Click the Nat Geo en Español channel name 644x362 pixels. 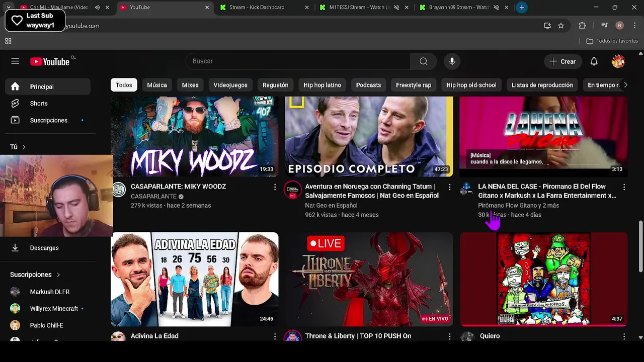[331, 205]
